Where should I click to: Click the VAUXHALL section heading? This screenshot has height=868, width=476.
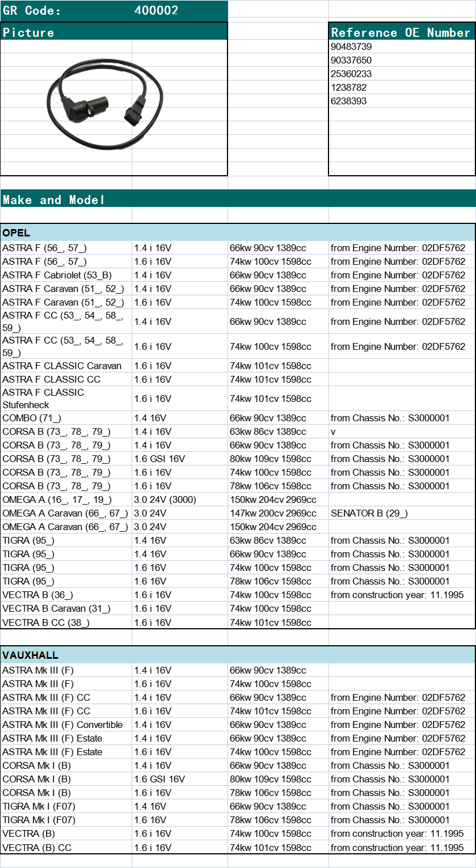point(238,655)
